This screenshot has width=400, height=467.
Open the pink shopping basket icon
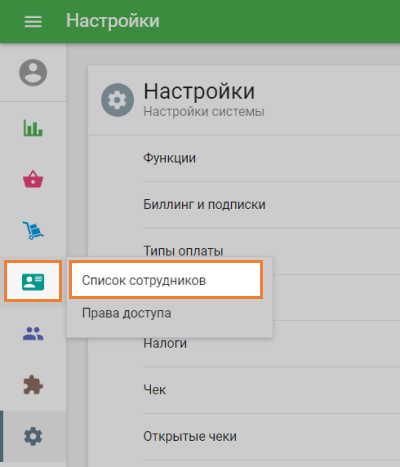pyautogui.click(x=33, y=179)
